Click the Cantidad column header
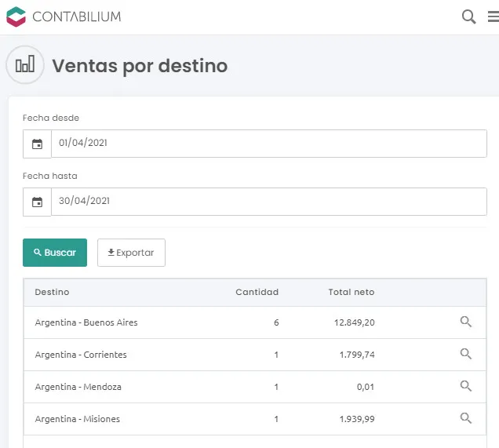The image size is (499, 448). point(257,292)
